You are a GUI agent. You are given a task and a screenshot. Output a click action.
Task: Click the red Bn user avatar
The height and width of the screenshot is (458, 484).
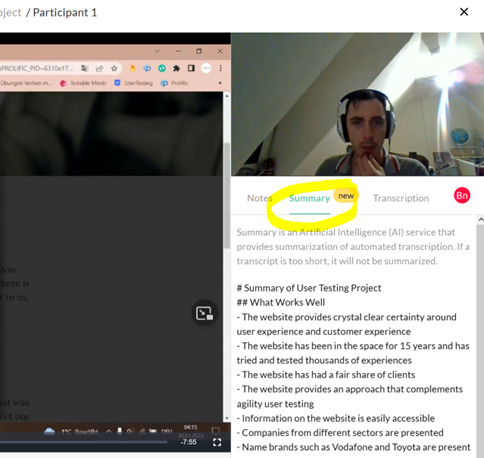(462, 195)
